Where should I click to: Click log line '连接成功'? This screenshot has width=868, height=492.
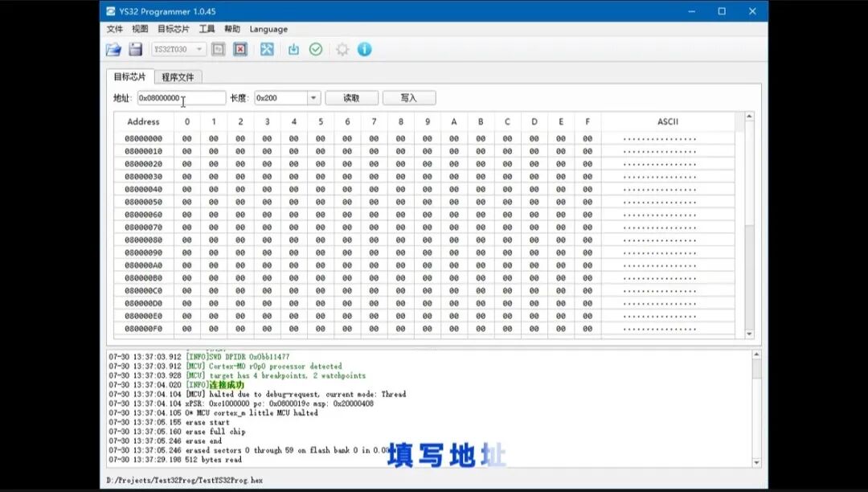[227, 384]
